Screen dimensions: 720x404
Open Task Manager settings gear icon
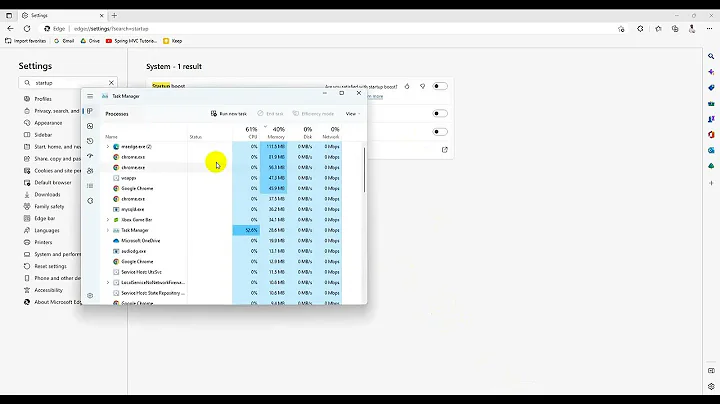[x=90, y=296]
